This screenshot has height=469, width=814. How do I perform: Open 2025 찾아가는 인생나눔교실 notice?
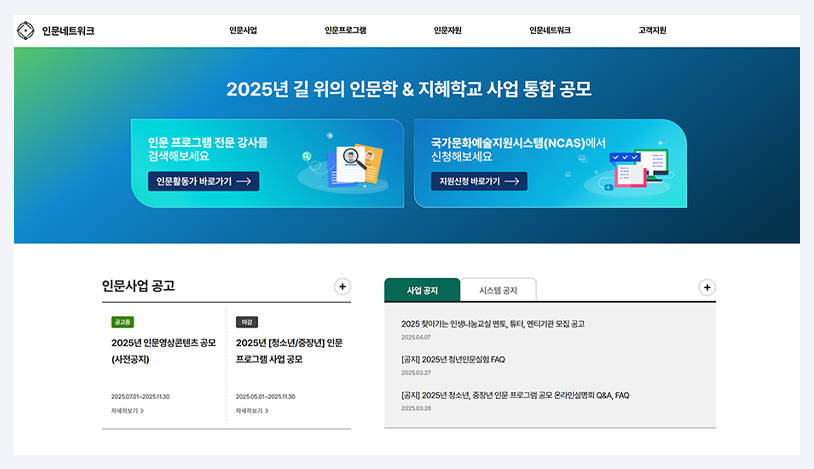493,324
